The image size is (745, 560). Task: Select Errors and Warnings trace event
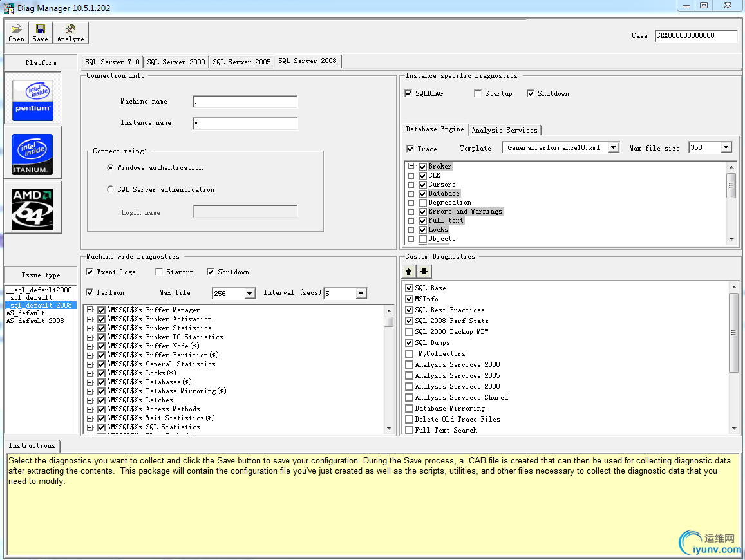[465, 211]
